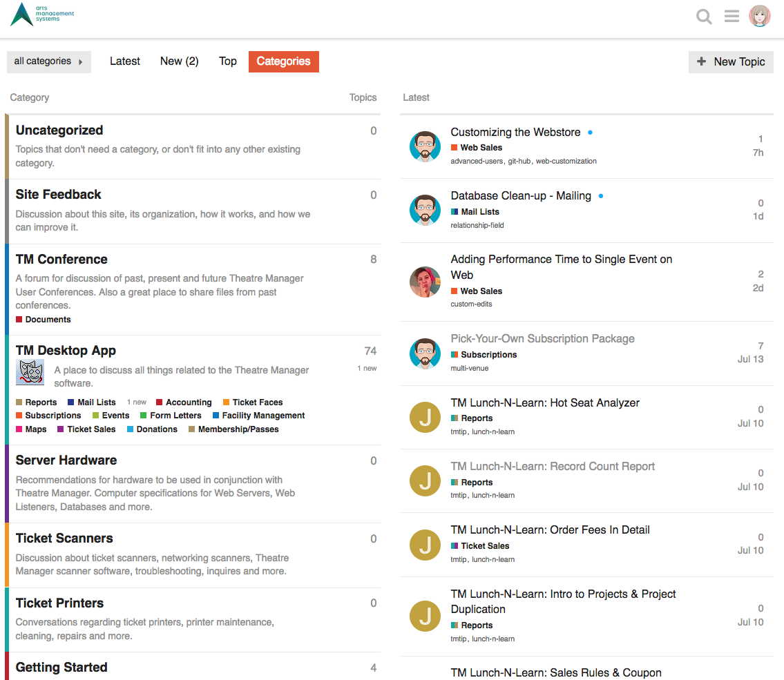Click 1 new under TM Desktop App topic count
The image size is (784, 680).
coord(367,368)
